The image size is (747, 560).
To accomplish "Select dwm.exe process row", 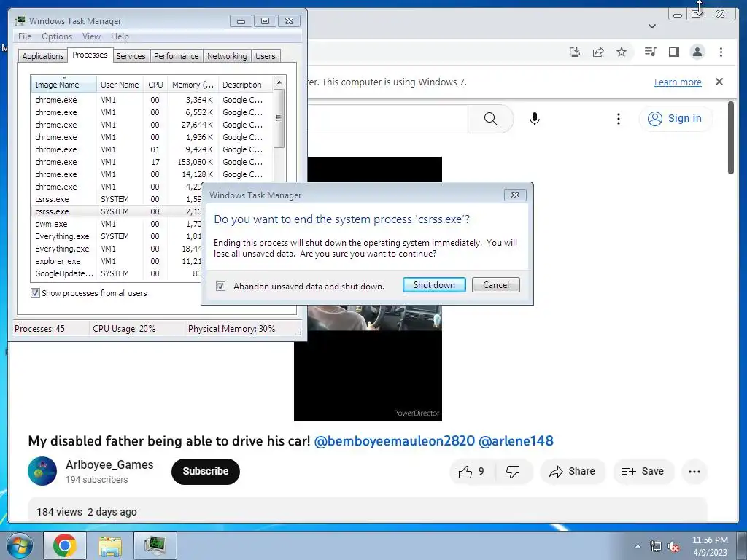I will coord(117,224).
